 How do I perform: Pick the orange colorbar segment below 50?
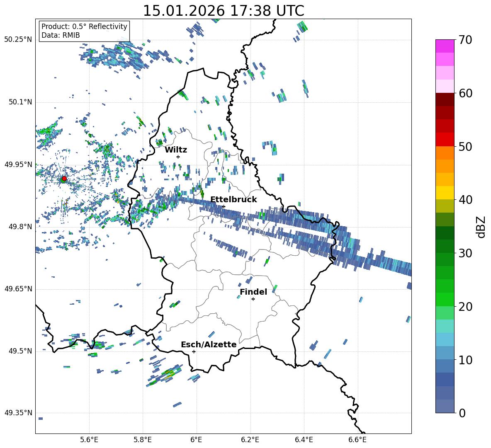(445, 153)
